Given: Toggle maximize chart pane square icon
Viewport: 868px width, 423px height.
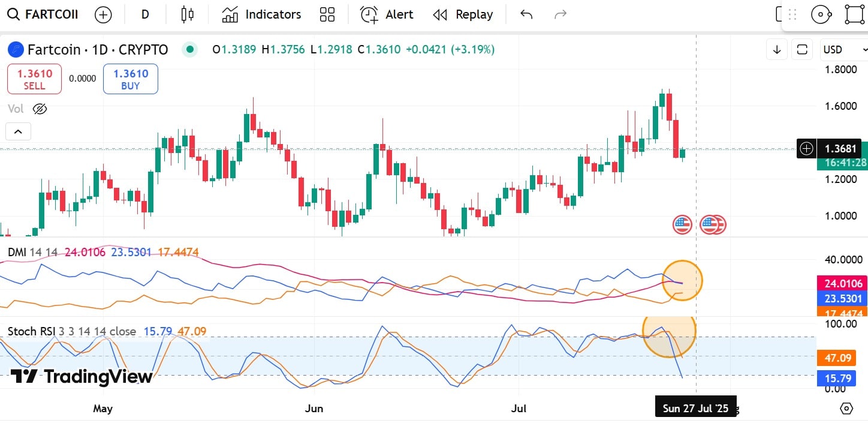Looking at the screenshot, I should coord(801,50).
